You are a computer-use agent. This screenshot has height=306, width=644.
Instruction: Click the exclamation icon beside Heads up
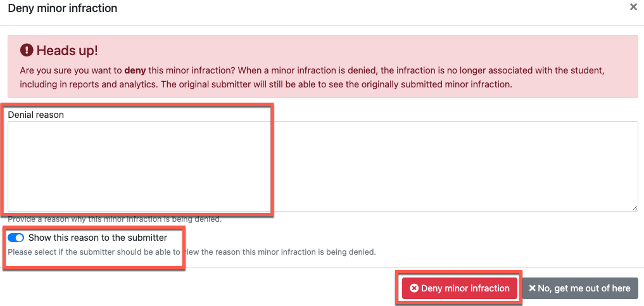point(27,50)
